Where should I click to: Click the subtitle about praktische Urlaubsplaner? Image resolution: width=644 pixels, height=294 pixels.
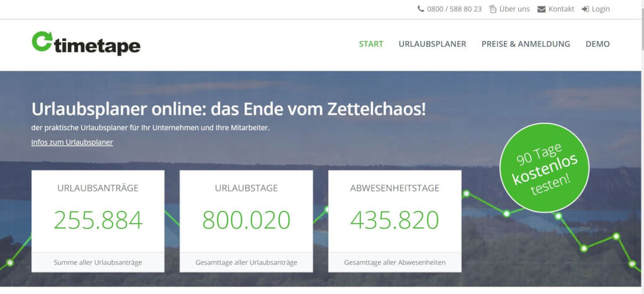point(150,128)
